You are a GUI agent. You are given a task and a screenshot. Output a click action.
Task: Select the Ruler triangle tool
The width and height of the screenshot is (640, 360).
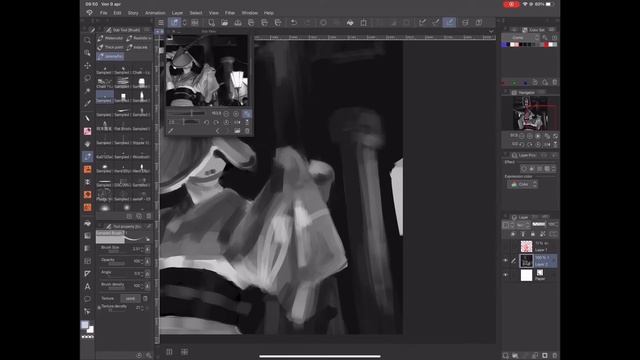point(87,273)
